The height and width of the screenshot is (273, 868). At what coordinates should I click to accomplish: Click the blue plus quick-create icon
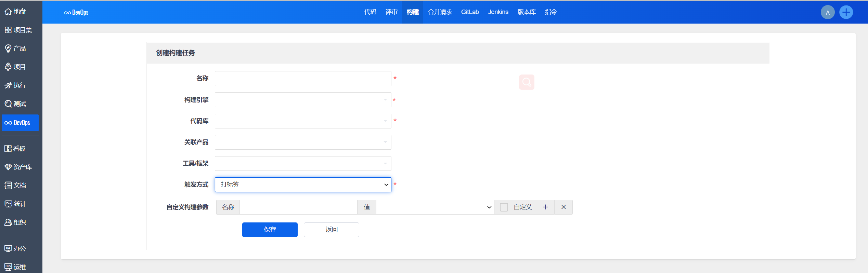[x=846, y=13]
